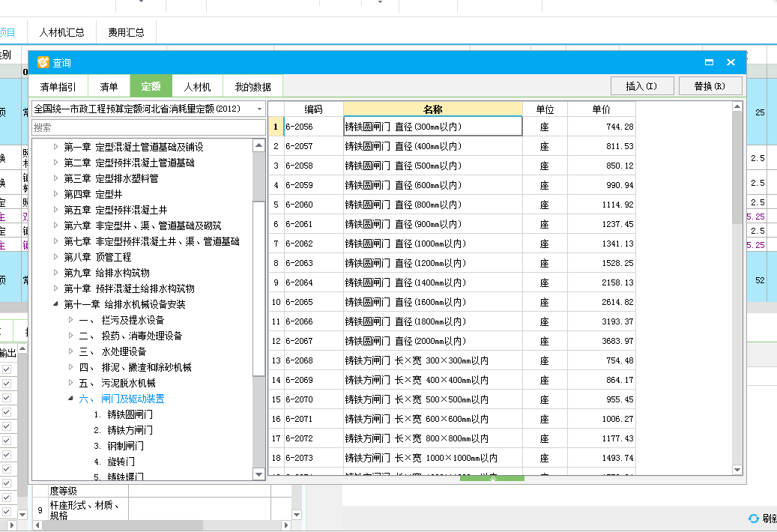
Task: Toggle the third checkbox under 输出
Action: [7, 398]
